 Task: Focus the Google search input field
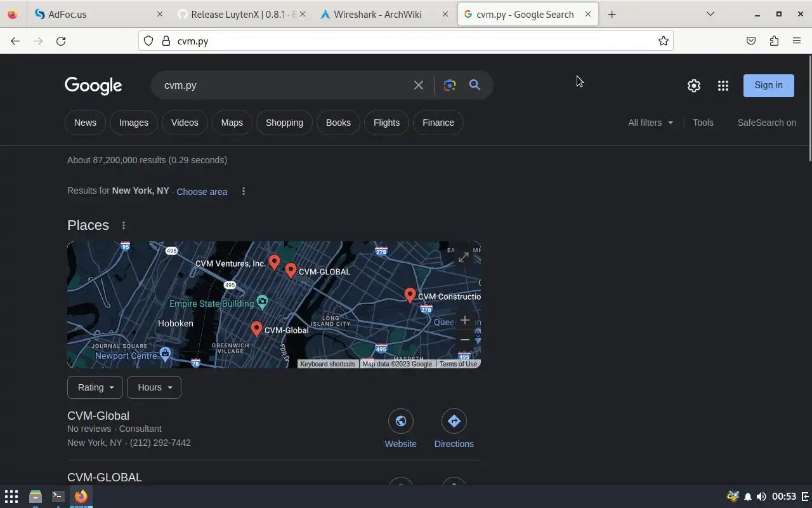pos(285,85)
